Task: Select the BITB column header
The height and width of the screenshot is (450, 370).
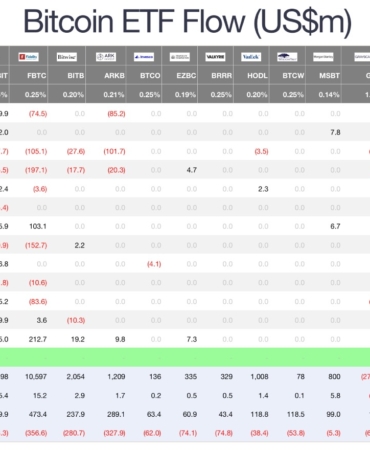Action: tap(76, 76)
